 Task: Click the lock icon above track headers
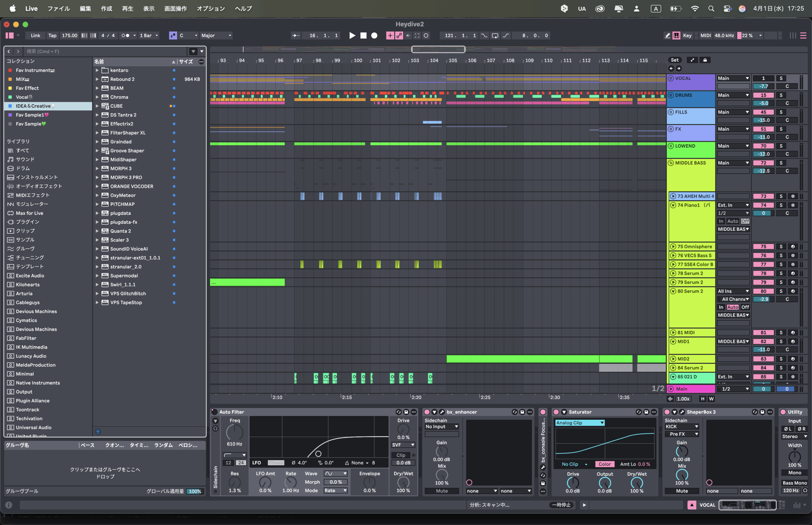coord(705,60)
